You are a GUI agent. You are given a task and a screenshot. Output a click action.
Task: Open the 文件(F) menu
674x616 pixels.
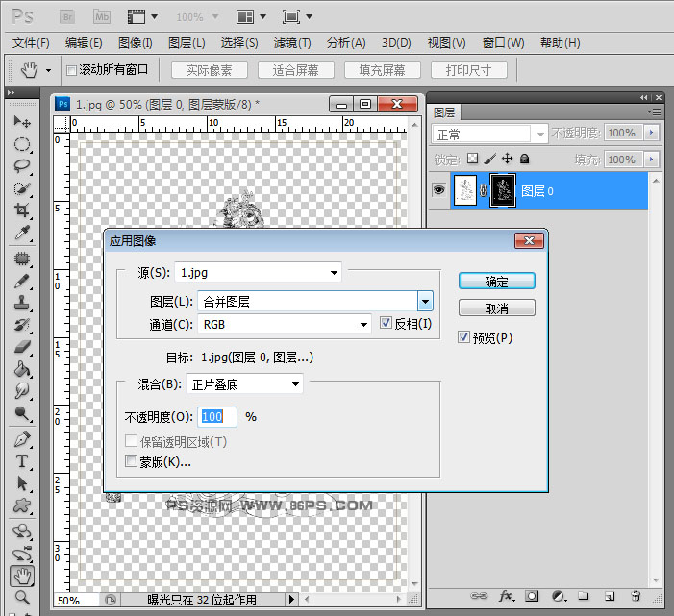click(x=31, y=43)
